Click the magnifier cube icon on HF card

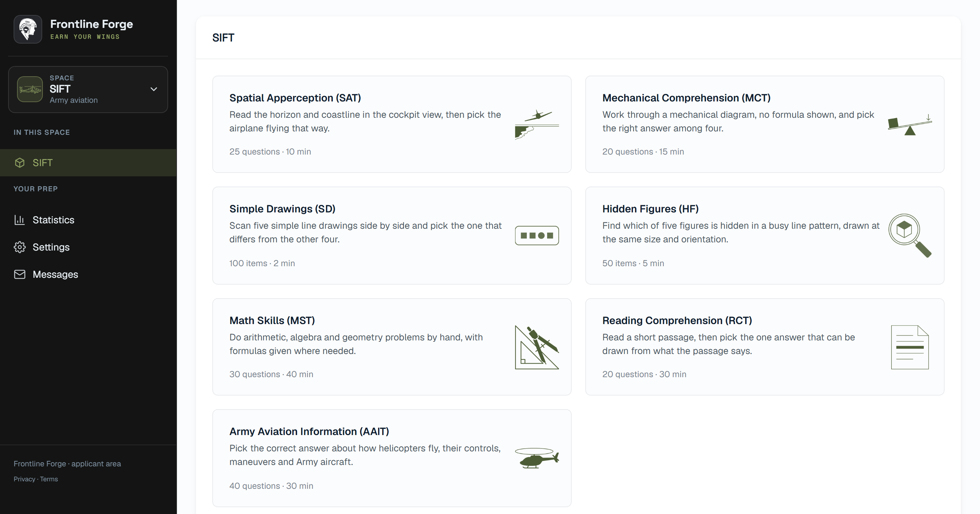[910, 236]
